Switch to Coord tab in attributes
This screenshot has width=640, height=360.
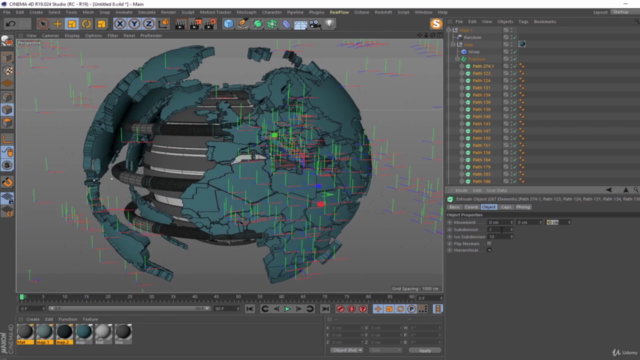tap(471, 207)
